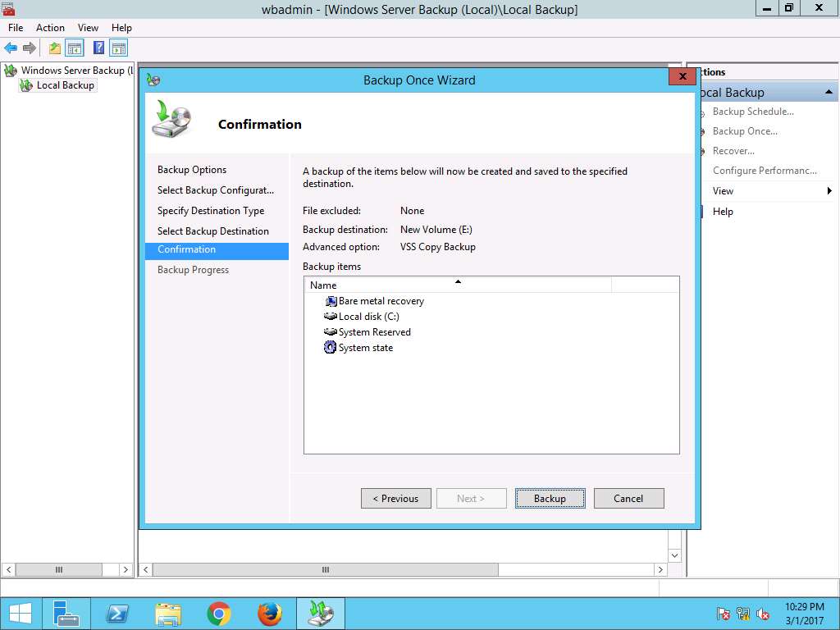Viewport: 840px width, 630px height.
Task: Click the Backup Once Wizard title icon
Action: click(153, 80)
